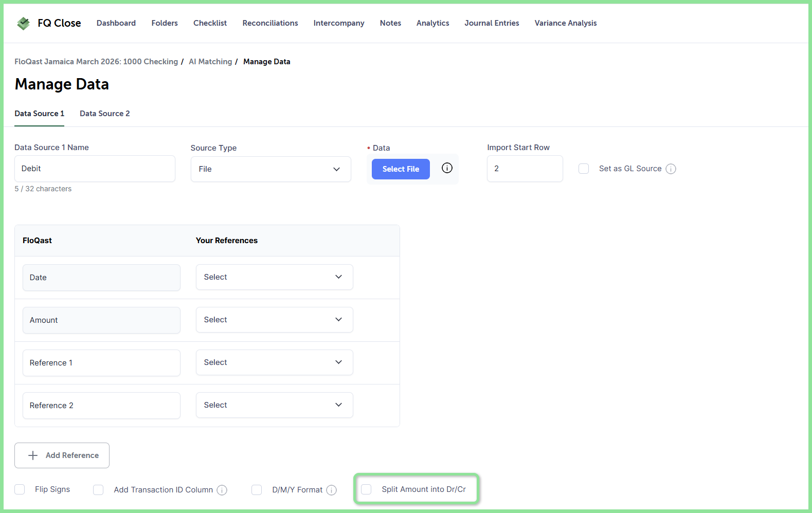Click the Manage Data page heading
The width and height of the screenshot is (812, 513).
pyautogui.click(x=62, y=84)
